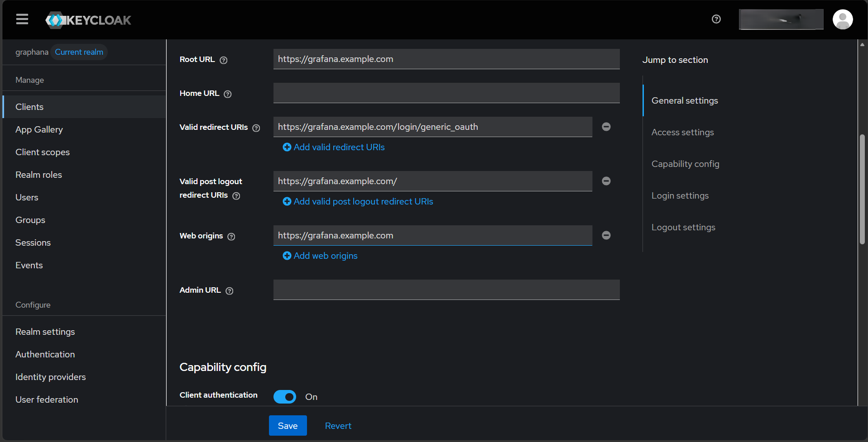Click the Current realm badge
Screen dimensions: 868x442
point(79,52)
